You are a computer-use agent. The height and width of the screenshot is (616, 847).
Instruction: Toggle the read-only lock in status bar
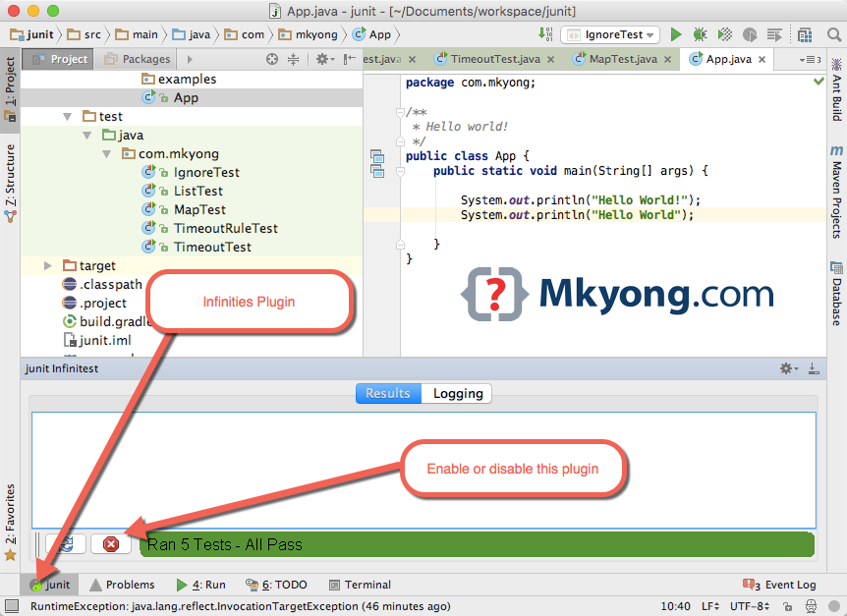(x=788, y=606)
